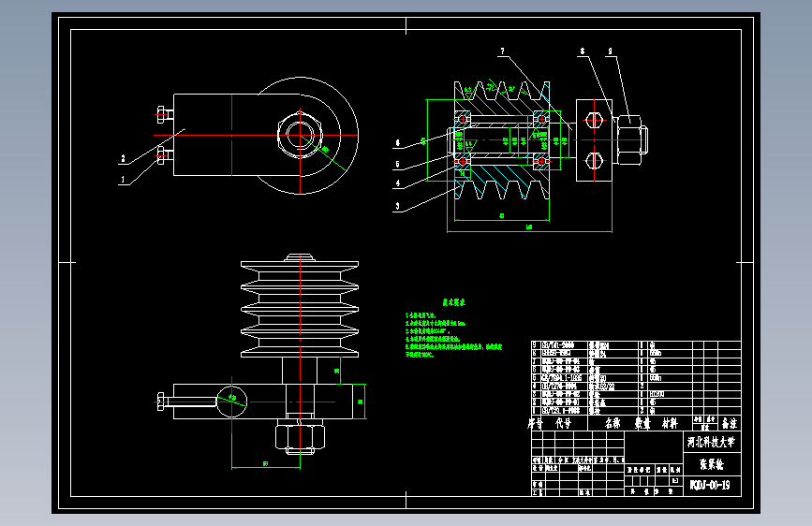Select part balloon number 2 in side view
The height and width of the screenshot is (526, 812).
123,159
